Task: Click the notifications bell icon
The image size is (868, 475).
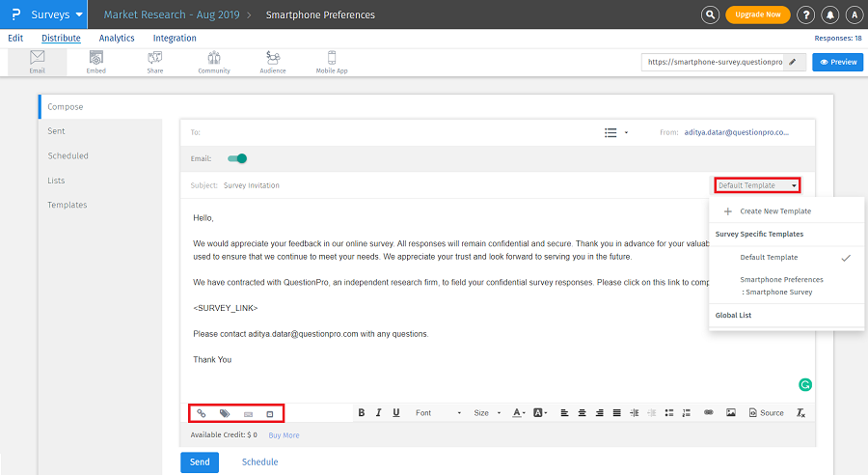Action: (x=829, y=14)
